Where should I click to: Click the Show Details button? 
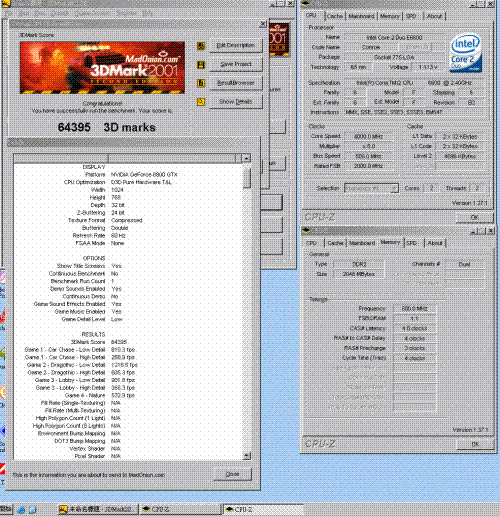click(236, 102)
